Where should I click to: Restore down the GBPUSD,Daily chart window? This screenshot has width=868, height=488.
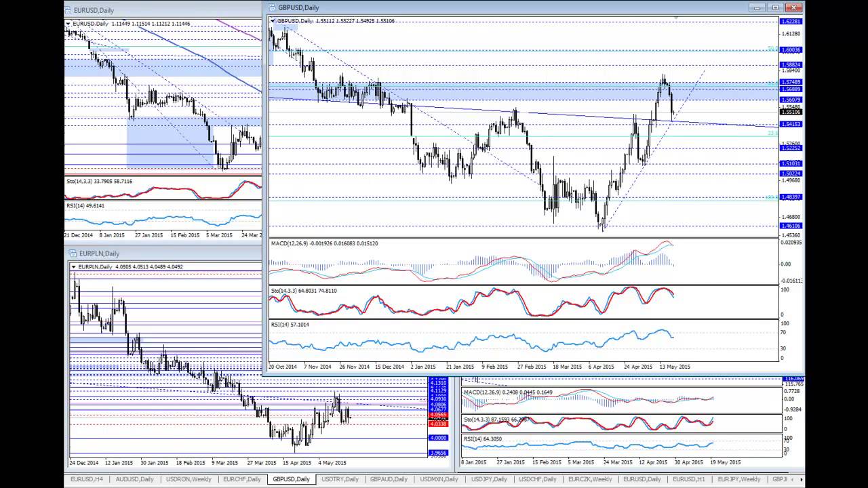point(776,7)
